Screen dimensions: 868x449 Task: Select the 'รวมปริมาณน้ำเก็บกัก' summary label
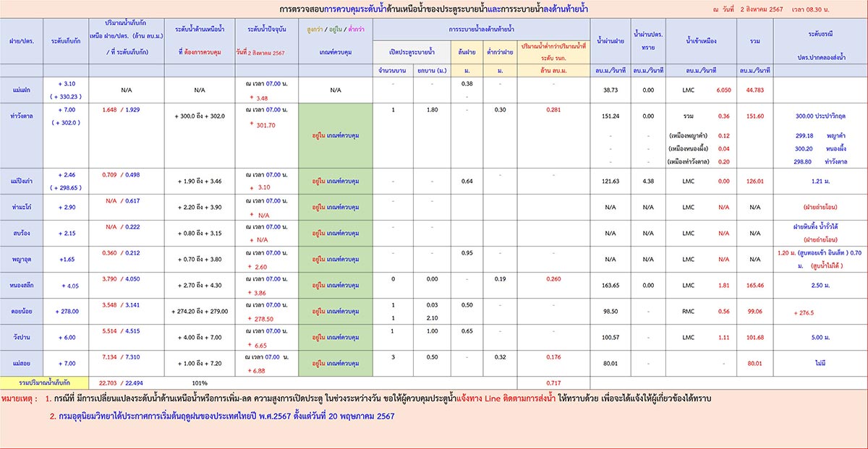(45, 382)
